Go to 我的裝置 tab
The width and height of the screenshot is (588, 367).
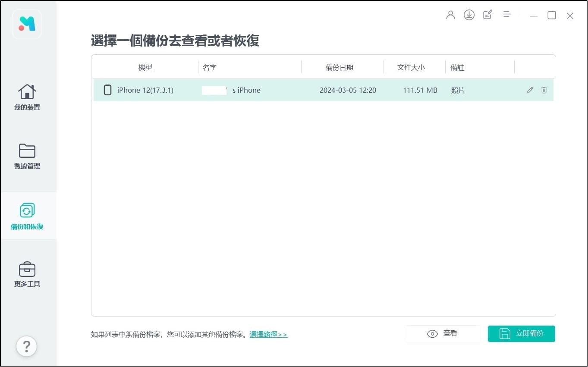(27, 97)
